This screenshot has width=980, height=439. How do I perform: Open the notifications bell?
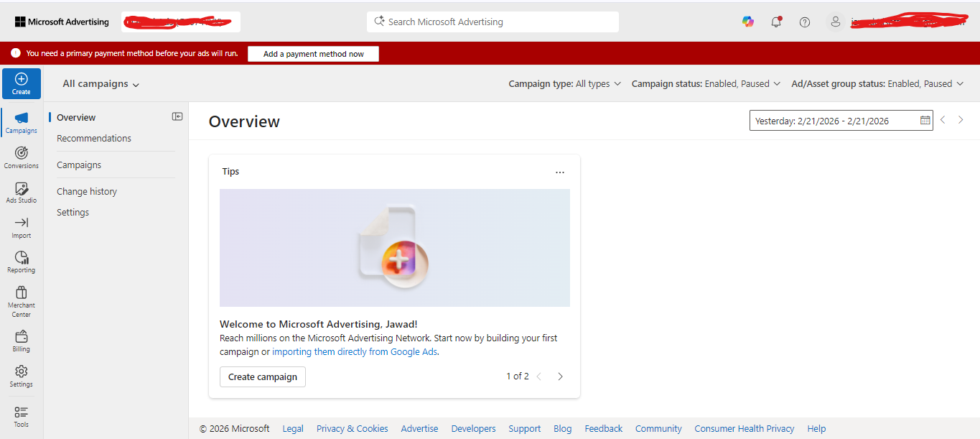click(776, 22)
